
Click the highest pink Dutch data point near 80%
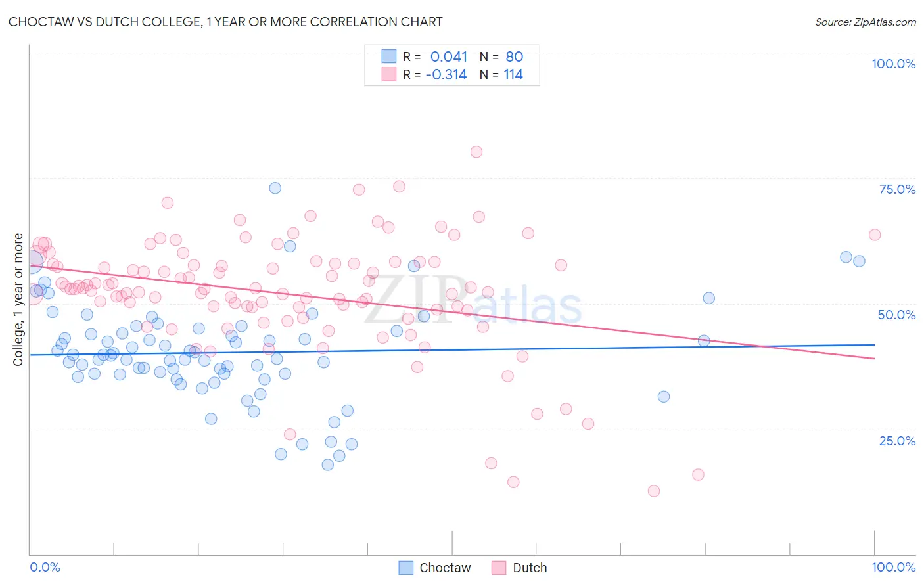coord(476,152)
